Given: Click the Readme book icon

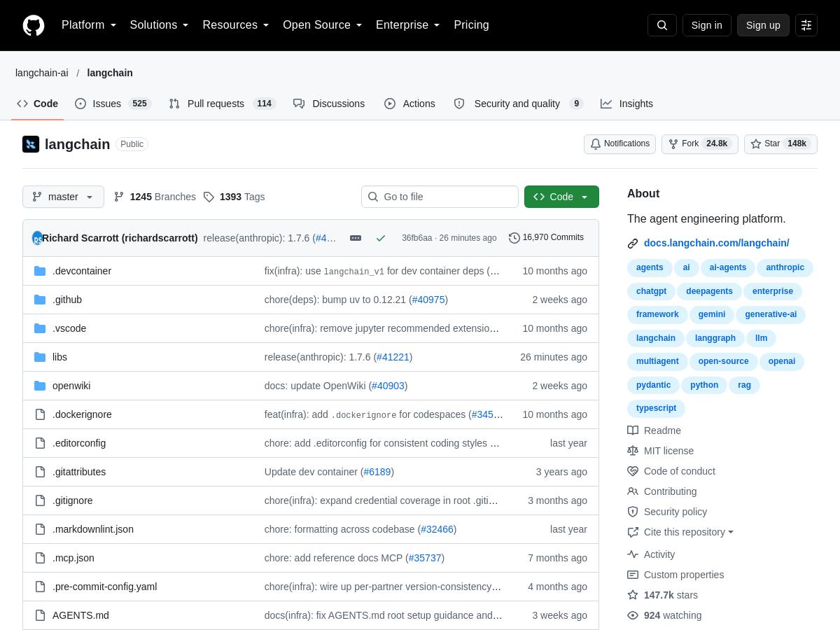Looking at the screenshot, I should [633, 430].
